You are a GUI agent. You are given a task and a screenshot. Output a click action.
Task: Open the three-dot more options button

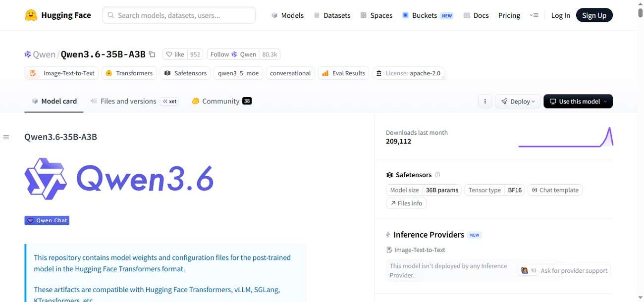click(485, 101)
